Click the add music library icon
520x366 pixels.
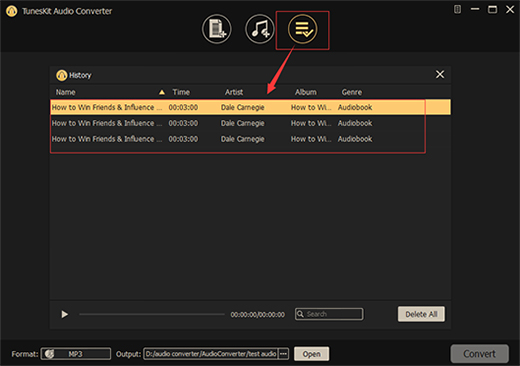[260, 29]
